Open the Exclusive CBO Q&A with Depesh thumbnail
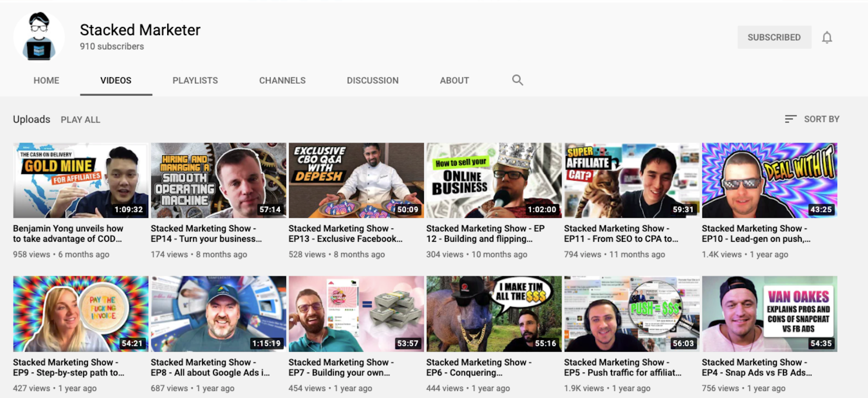 (x=356, y=180)
